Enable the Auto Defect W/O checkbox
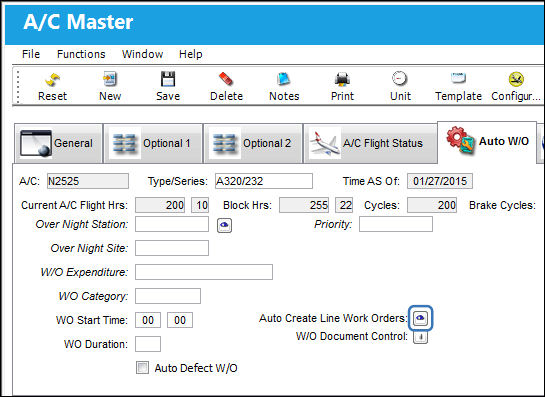Screen dimensions: 545x397 (x=142, y=367)
